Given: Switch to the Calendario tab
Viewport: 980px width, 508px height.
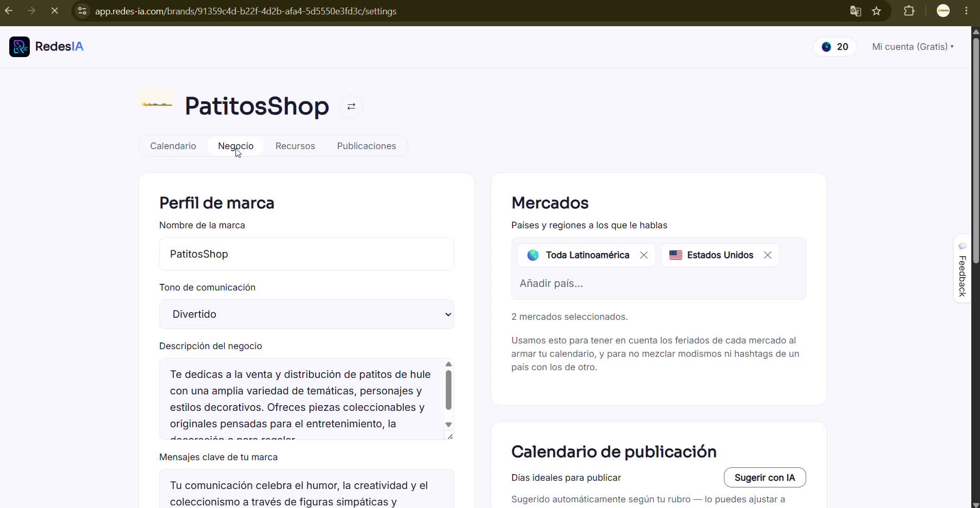Looking at the screenshot, I should click(173, 146).
